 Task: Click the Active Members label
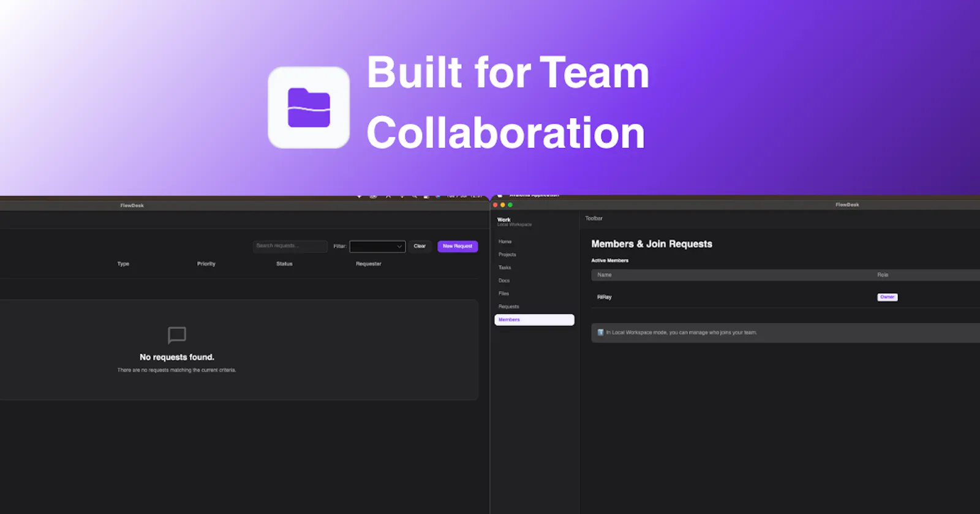pos(609,260)
